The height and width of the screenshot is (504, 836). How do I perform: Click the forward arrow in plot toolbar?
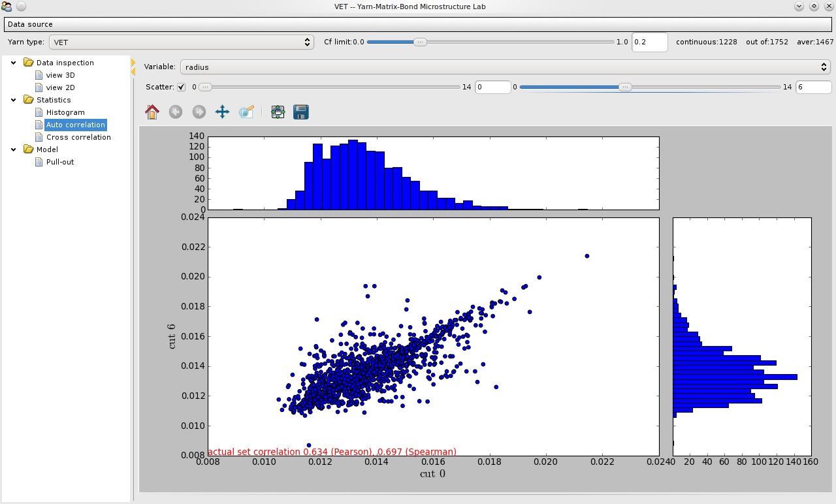(199, 112)
